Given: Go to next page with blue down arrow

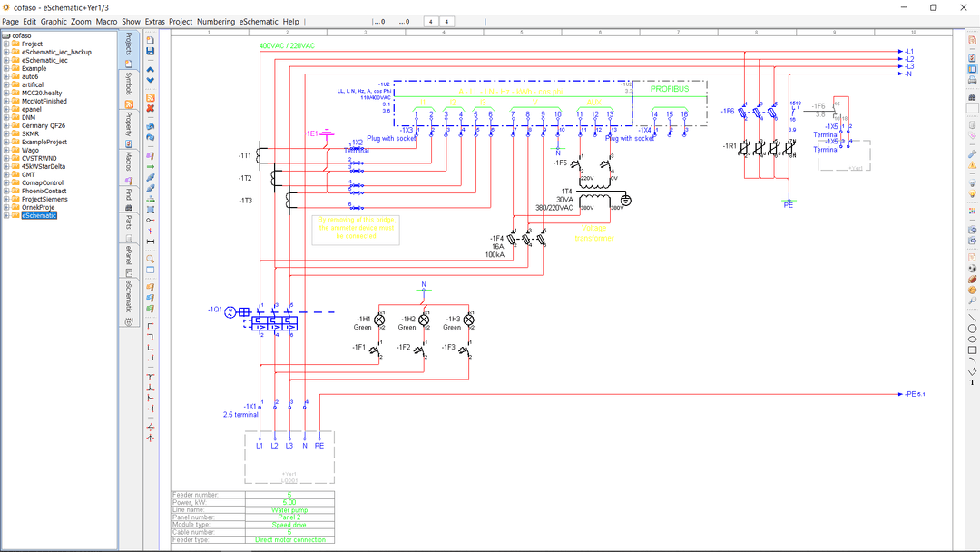Looking at the screenshot, I should tap(150, 80).
